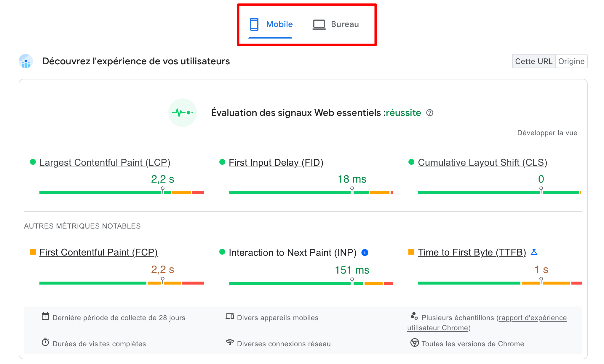Expand First Input Delay (FID) details
The height and width of the screenshot is (364, 604).
tap(276, 162)
